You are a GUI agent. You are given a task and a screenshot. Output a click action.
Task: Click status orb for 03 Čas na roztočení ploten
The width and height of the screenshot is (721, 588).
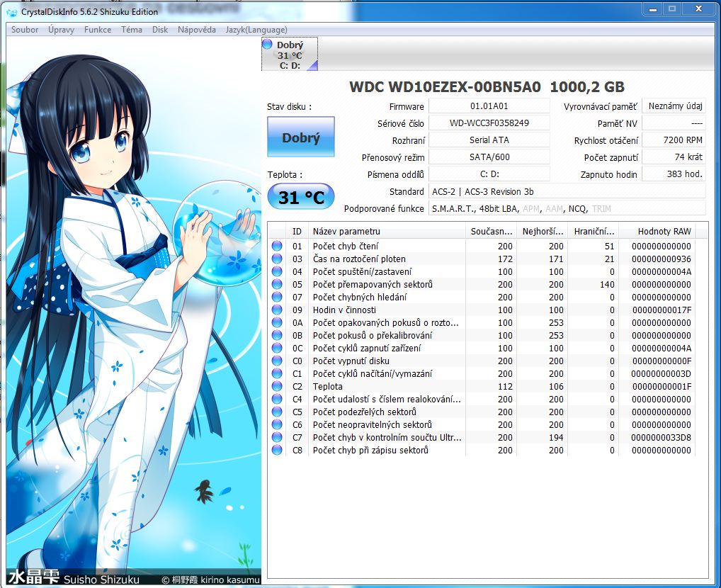tap(277, 259)
